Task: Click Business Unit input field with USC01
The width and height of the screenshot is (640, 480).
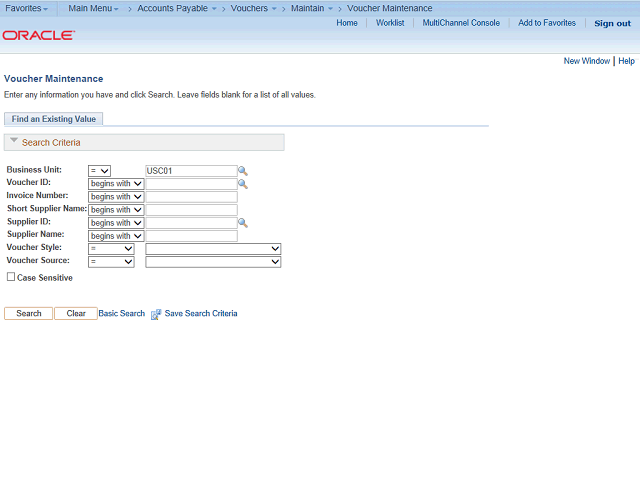Action: tap(191, 171)
